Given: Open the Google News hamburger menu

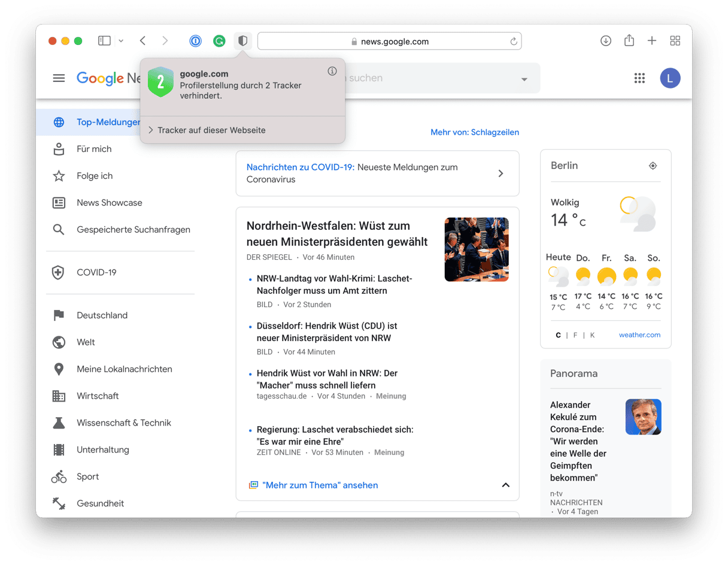Looking at the screenshot, I should pos(59,78).
